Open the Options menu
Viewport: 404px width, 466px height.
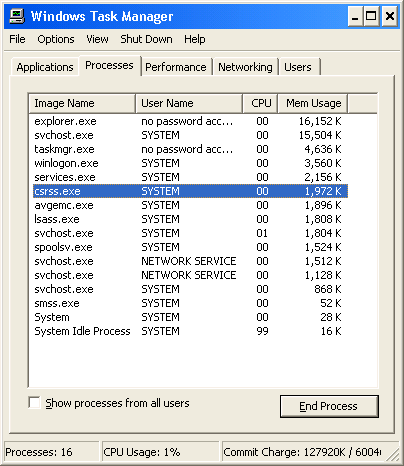(x=56, y=39)
